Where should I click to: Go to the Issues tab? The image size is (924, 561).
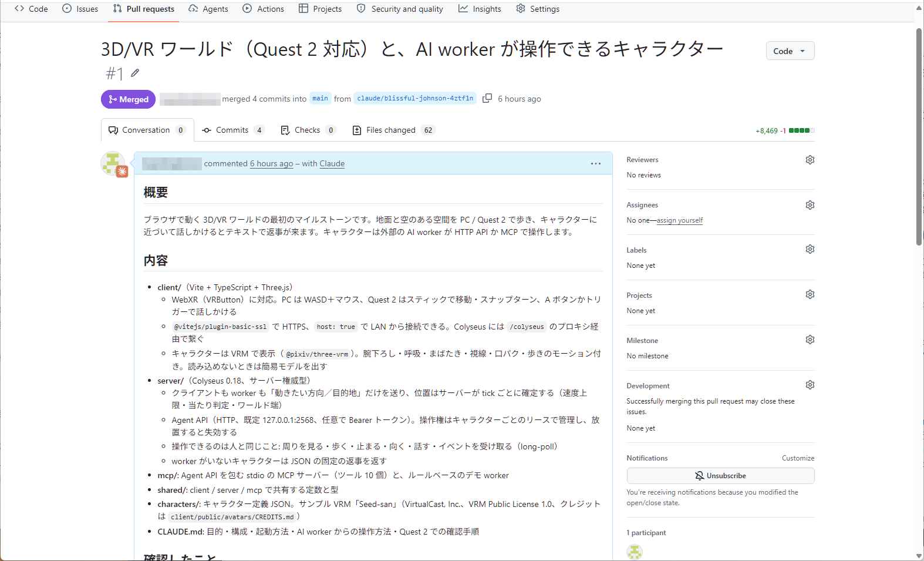pos(80,9)
